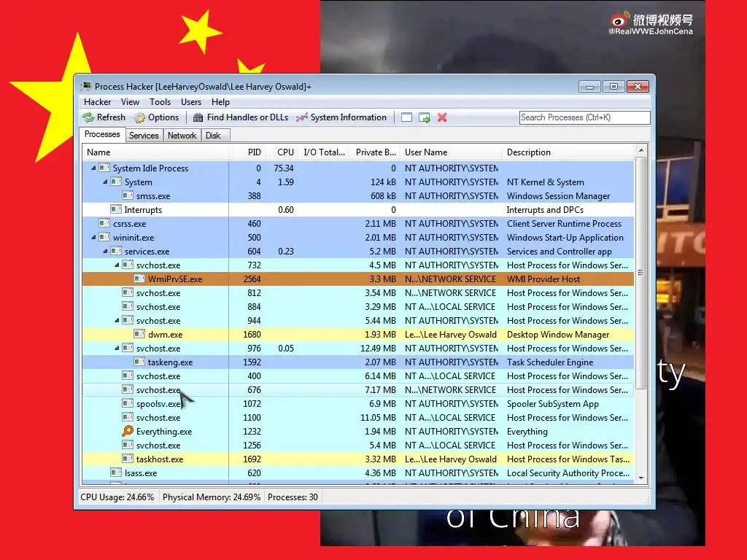Click the Process Hacker title bar app icon
Image resolution: width=747 pixels, height=560 pixels.
[86, 86]
